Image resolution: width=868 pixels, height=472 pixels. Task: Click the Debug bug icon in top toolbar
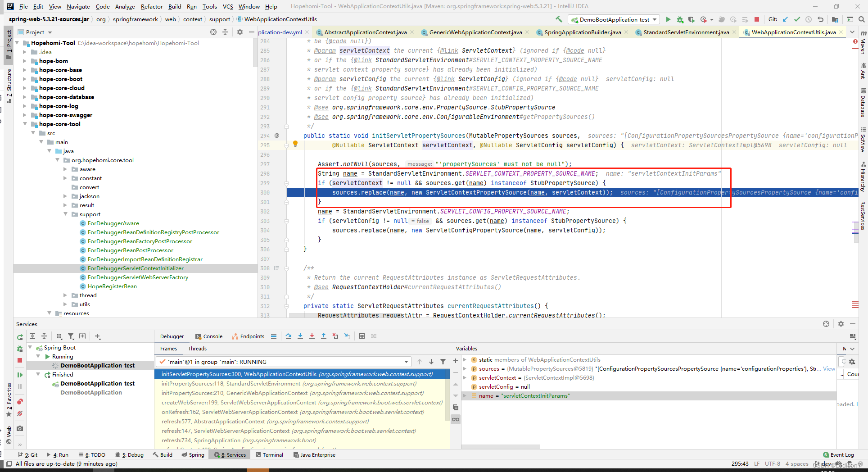point(680,19)
